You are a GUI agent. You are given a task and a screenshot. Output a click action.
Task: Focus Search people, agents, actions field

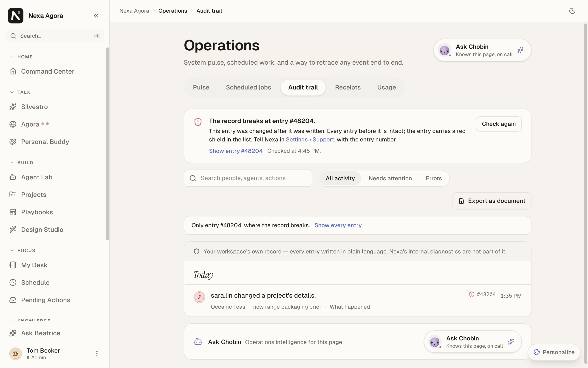[x=248, y=178]
